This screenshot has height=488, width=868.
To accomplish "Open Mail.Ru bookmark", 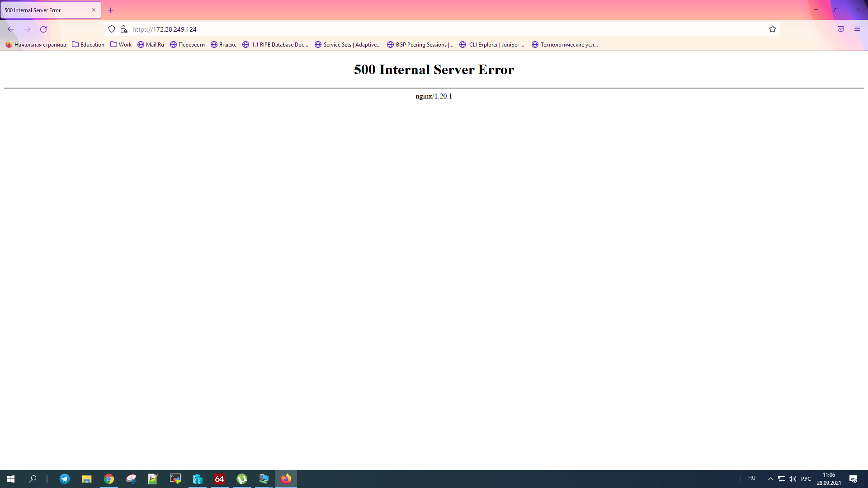I will pyautogui.click(x=151, y=45).
